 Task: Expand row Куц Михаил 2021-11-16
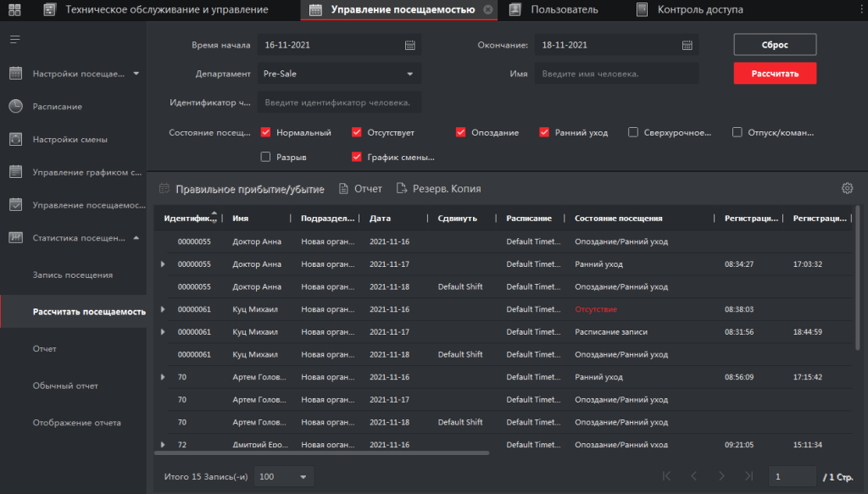click(163, 309)
